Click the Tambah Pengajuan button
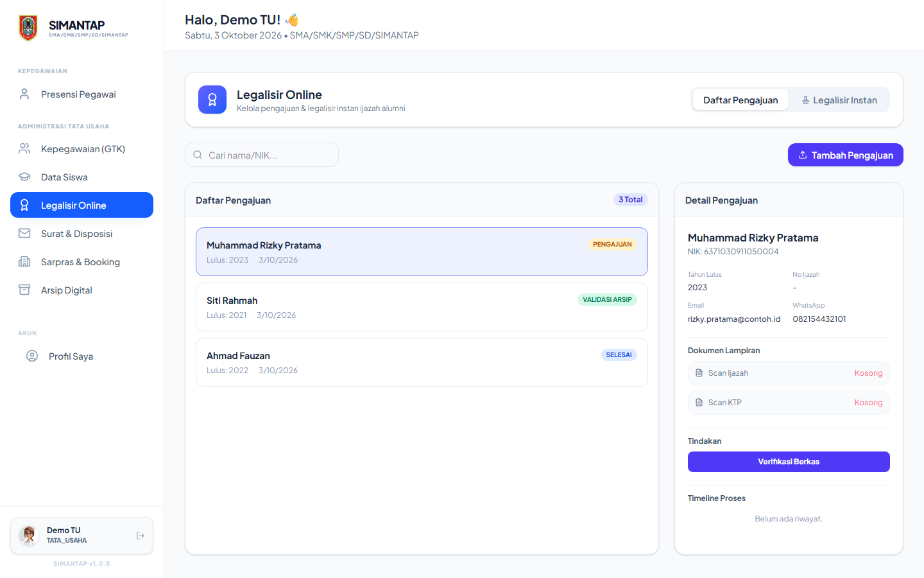 pyautogui.click(x=846, y=155)
